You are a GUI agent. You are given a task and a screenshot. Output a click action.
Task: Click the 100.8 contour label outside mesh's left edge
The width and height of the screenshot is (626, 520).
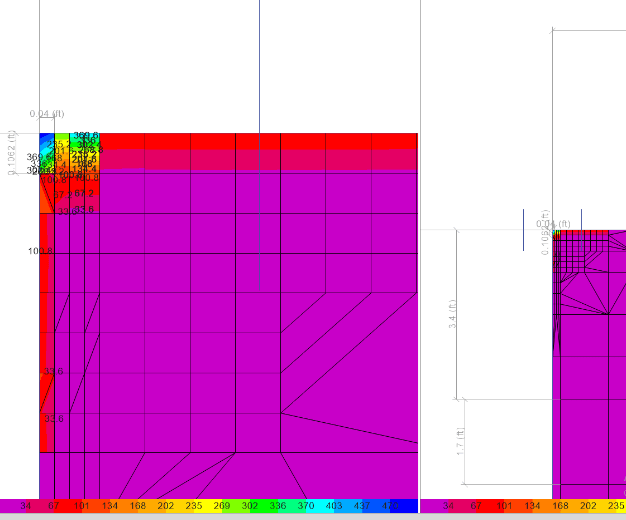pyautogui.click(x=40, y=251)
